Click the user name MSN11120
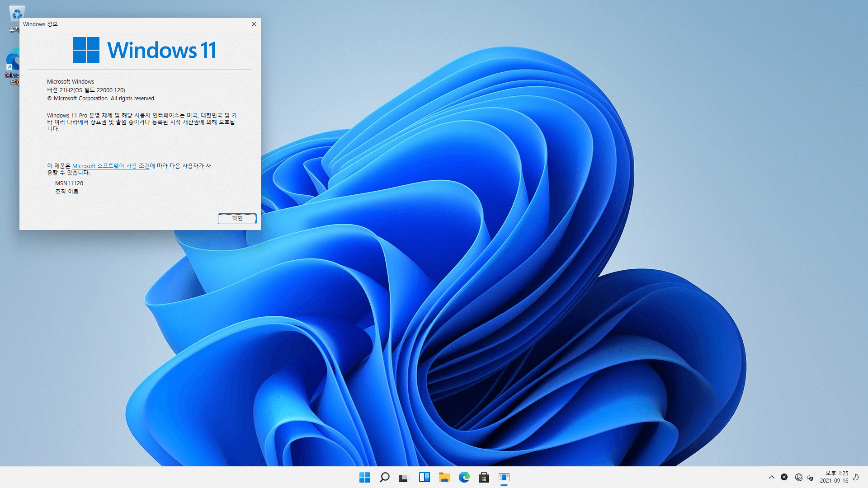This screenshot has height=488, width=868. tap(69, 183)
